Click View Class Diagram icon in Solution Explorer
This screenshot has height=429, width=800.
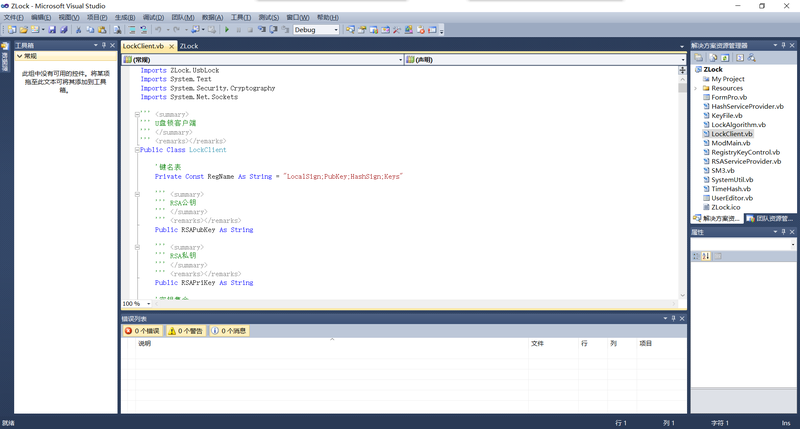coord(752,58)
